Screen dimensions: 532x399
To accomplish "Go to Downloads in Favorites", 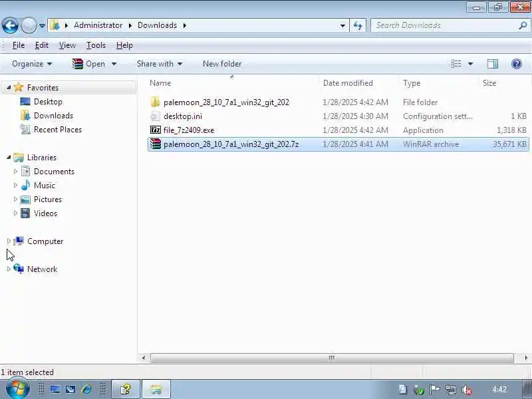I will [x=53, y=115].
